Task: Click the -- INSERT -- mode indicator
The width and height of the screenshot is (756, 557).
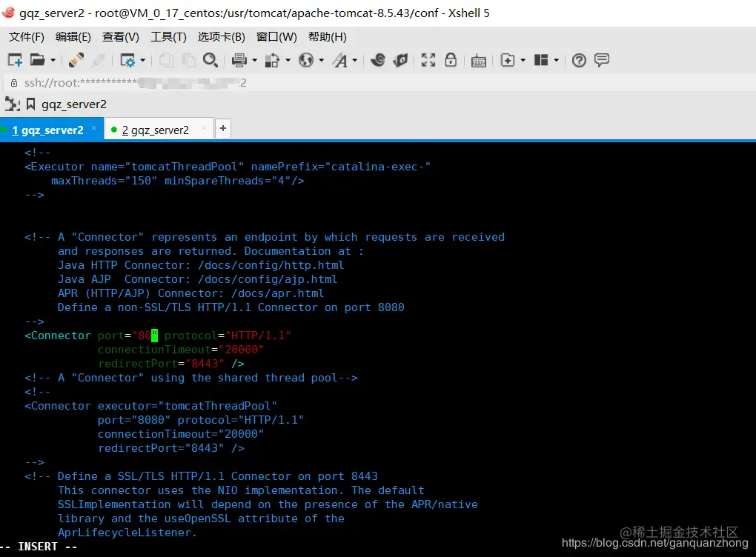Action: click(39, 547)
